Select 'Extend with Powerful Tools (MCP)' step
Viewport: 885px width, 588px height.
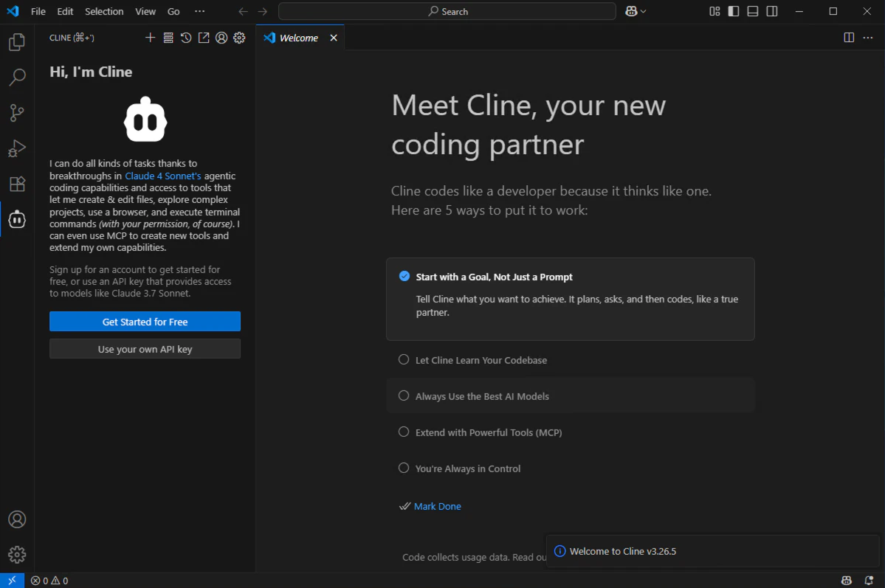coord(570,432)
